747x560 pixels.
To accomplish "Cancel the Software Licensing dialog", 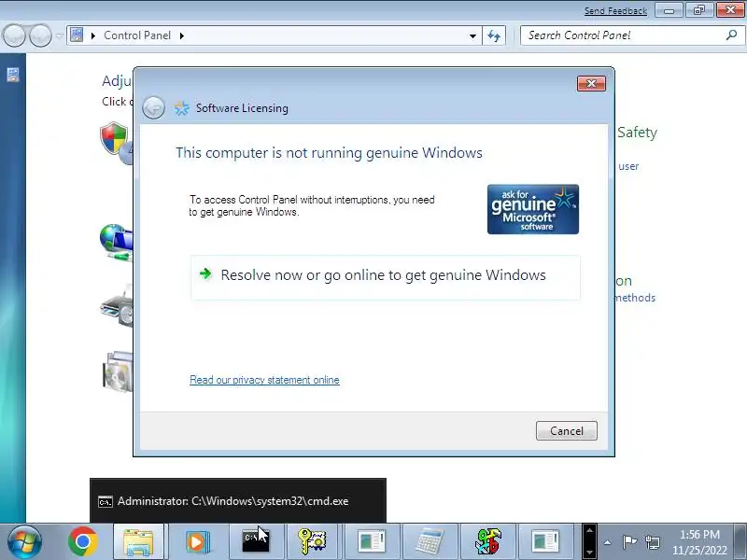I will click(566, 430).
